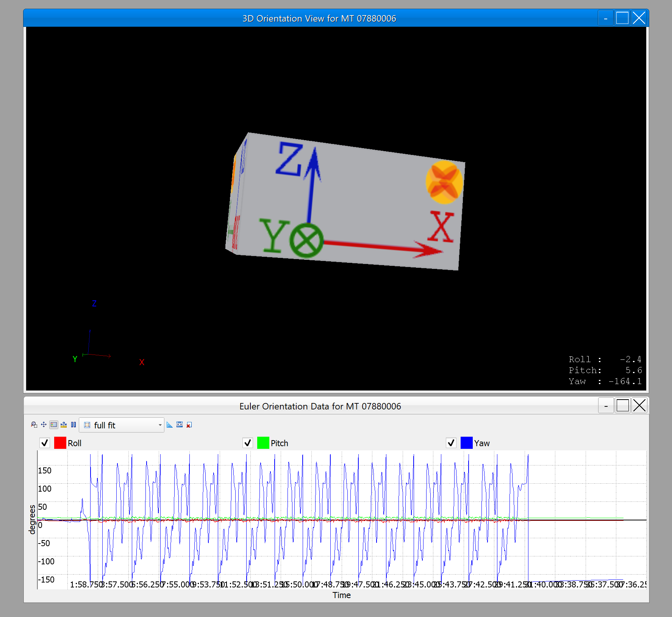Uncheck the Yaw checkbox
672x617 pixels.
coord(451,443)
